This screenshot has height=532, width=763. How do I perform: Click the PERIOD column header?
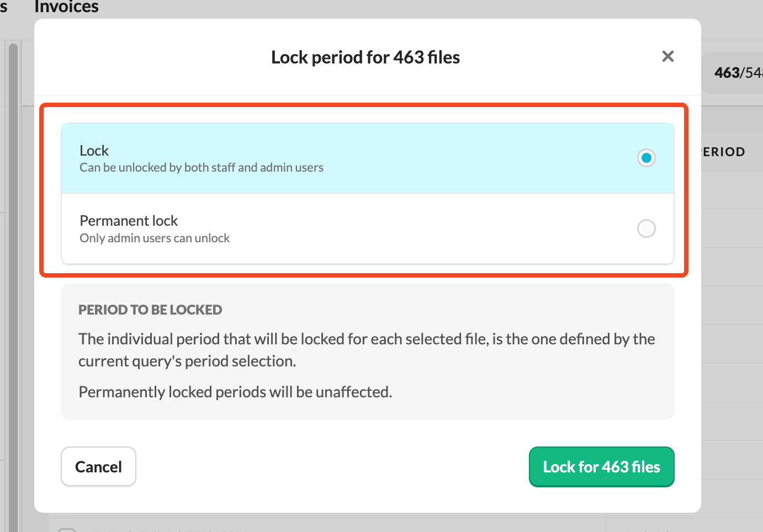click(724, 152)
